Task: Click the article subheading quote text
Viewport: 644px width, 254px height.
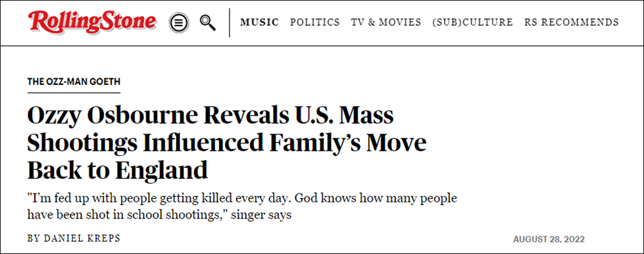Action: pyautogui.click(x=242, y=207)
